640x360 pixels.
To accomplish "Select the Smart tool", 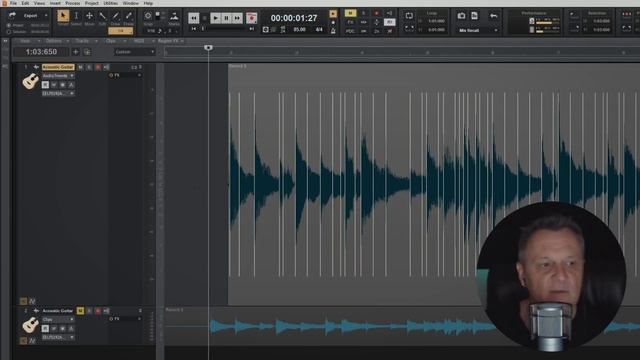I will pos(63,16).
